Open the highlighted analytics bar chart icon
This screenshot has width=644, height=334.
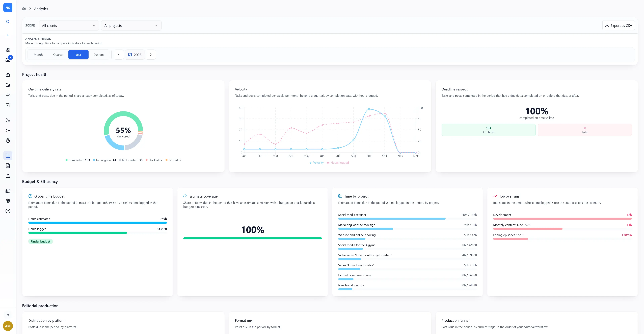8,156
